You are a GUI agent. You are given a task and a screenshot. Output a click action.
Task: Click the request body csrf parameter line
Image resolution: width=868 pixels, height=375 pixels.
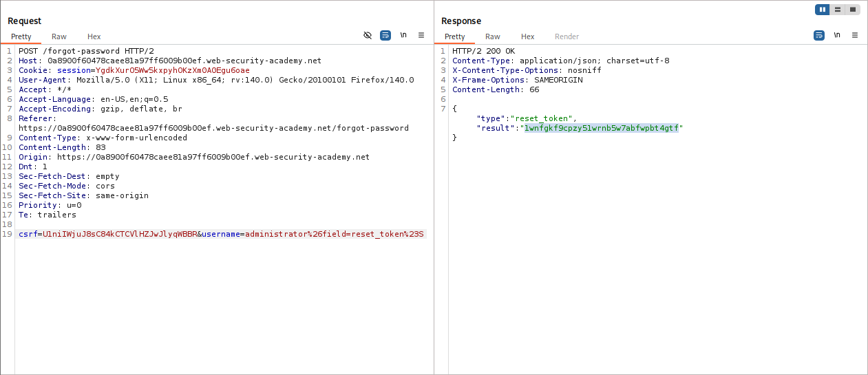click(x=220, y=234)
